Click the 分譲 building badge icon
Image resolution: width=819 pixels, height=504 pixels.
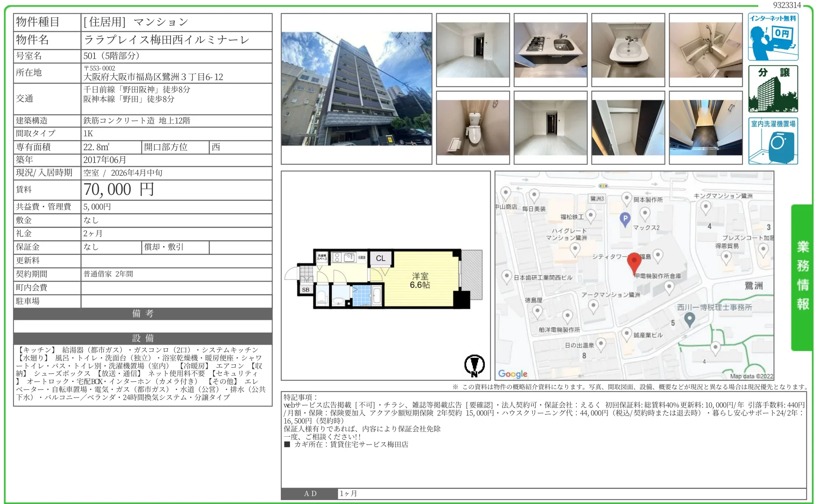773,89
